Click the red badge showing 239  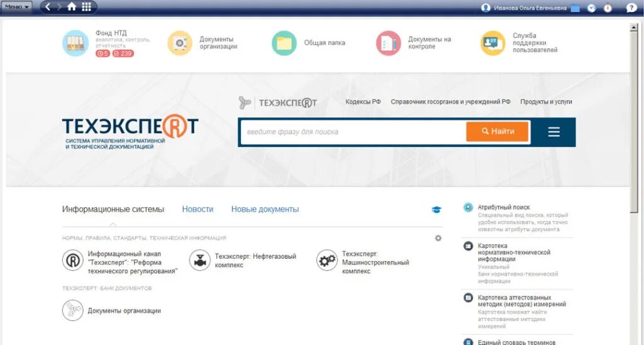click(123, 54)
